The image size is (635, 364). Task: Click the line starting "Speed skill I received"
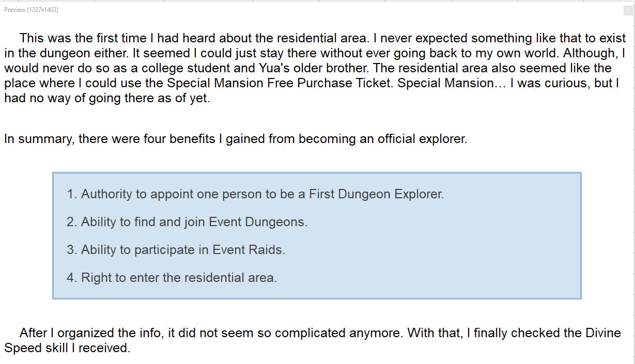pyautogui.click(x=67, y=348)
